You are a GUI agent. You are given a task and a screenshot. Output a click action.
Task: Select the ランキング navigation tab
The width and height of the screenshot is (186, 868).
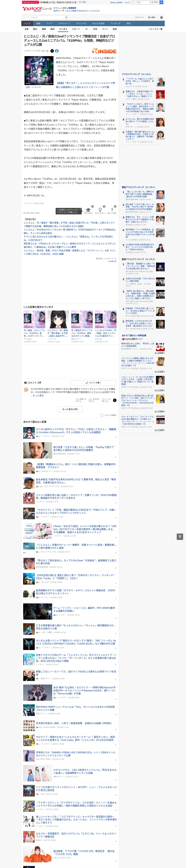click(x=115, y=24)
